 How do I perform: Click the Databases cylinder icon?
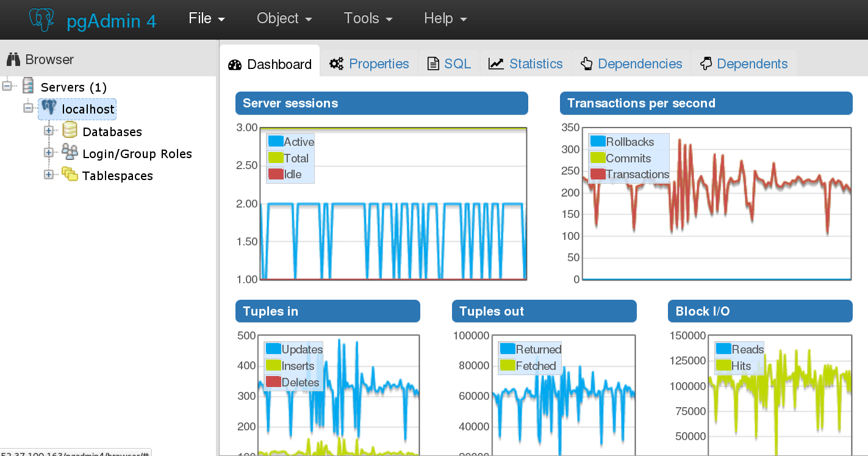click(69, 131)
